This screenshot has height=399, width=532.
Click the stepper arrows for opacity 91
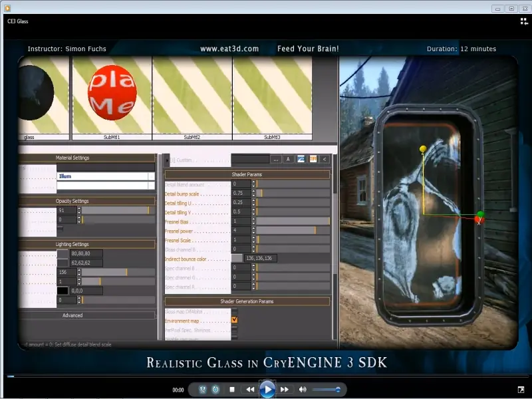(x=79, y=210)
